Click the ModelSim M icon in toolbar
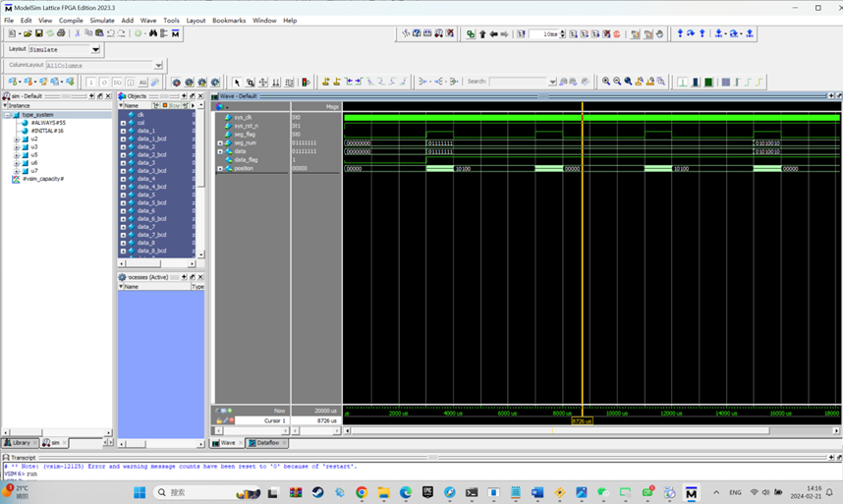The image size is (843, 504). [175, 33]
